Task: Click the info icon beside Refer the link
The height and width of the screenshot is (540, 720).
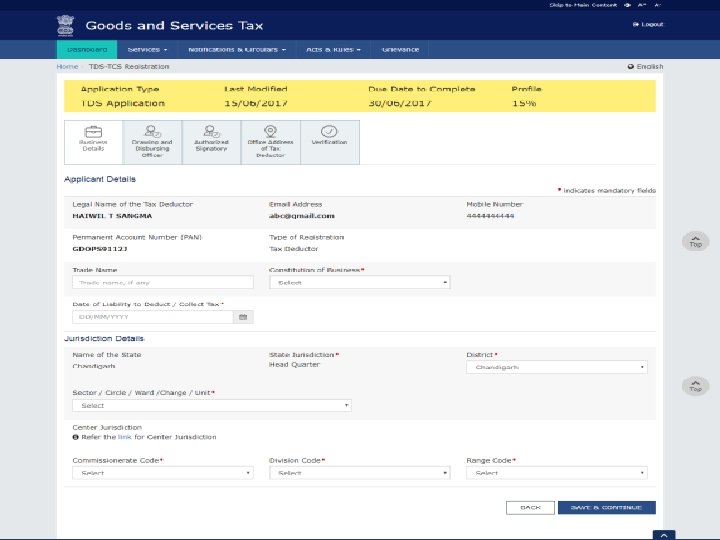Action: tap(75, 437)
